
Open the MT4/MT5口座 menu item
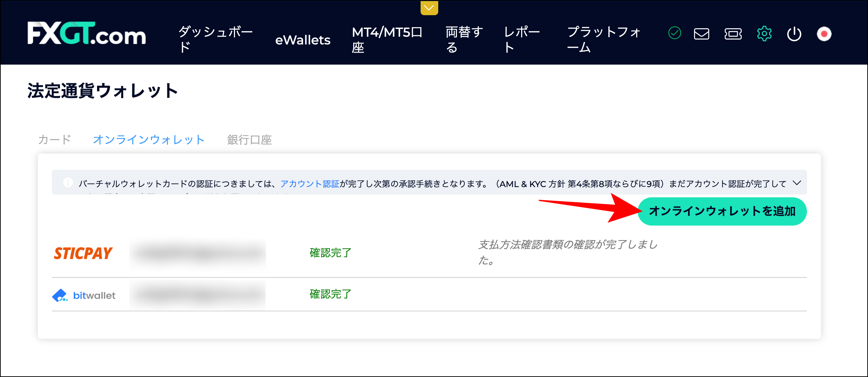(x=387, y=39)
